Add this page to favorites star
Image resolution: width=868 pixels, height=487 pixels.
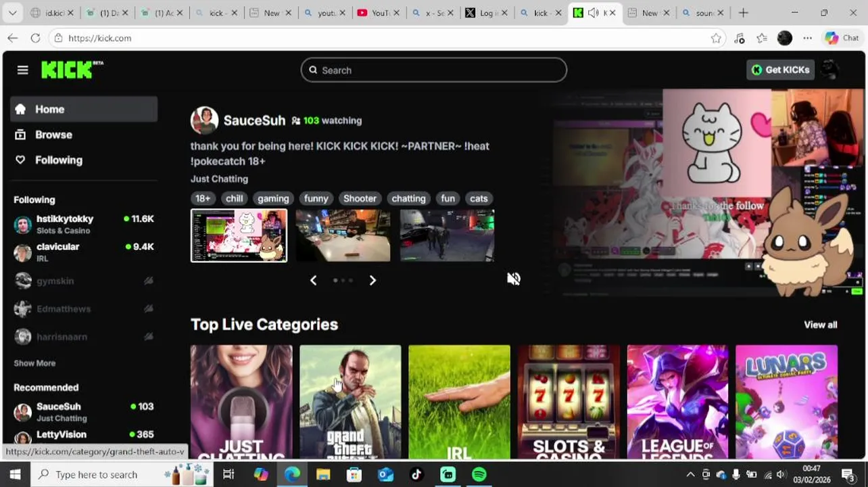716,38
